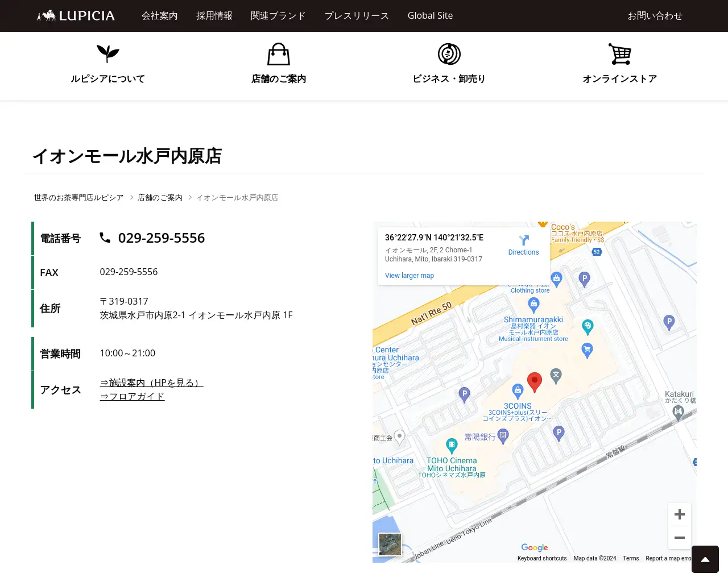This screenshot has width=728, height=582.
Task: Click the 店舗のご案内 breadcrumb link
Action: coord(160,197)
